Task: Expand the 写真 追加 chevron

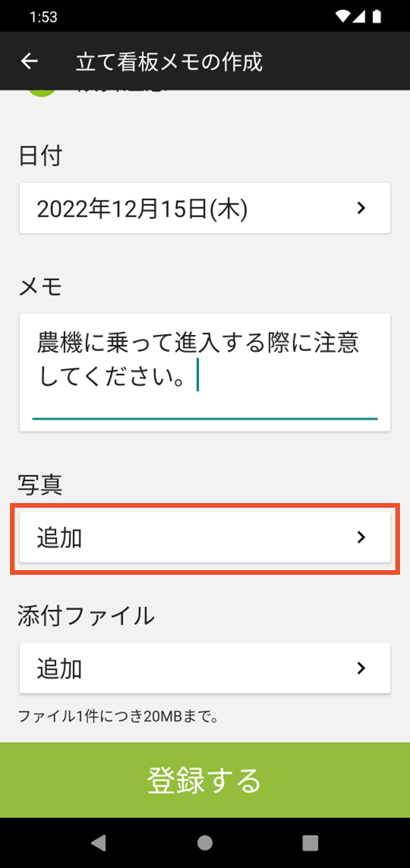Action: click(361, 538)
